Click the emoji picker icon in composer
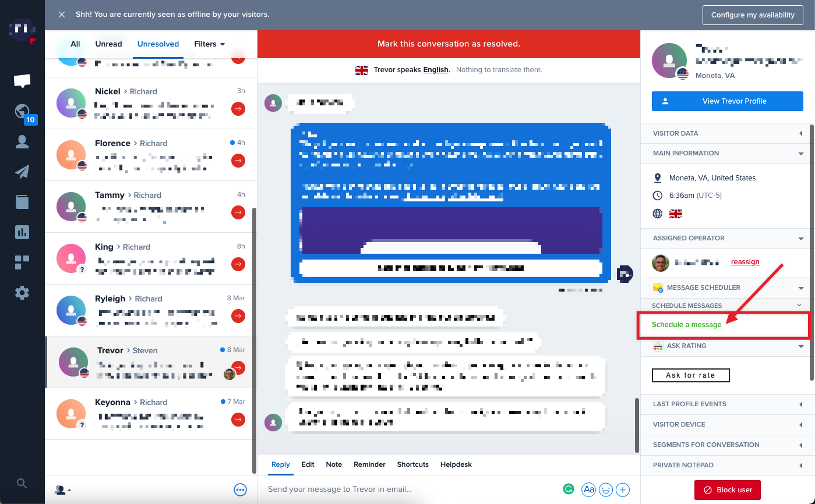Image resolution: width=815 pixels, height=504 pixels. [x=606, y=489]
